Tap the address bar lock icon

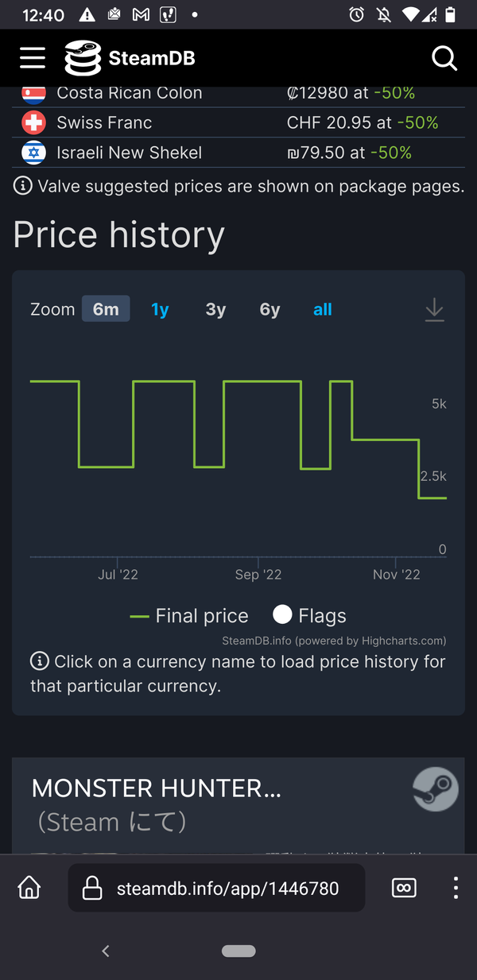point(93,888)
